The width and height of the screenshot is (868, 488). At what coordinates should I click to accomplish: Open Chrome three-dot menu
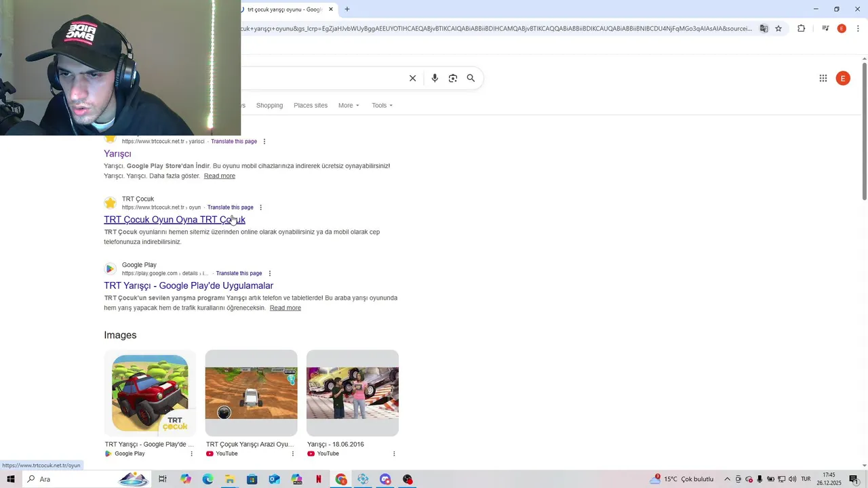(858, 28)
